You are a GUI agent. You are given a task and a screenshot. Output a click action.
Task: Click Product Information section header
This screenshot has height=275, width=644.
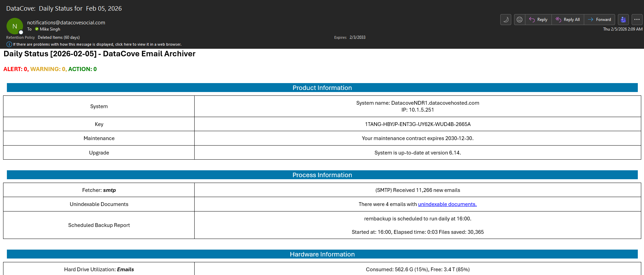click(322, 88)
